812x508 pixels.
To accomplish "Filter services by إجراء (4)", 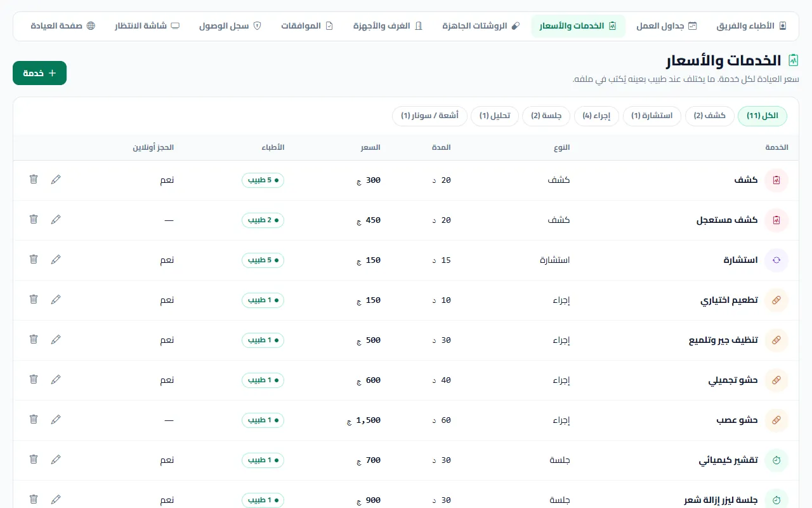I will point(596,116).
